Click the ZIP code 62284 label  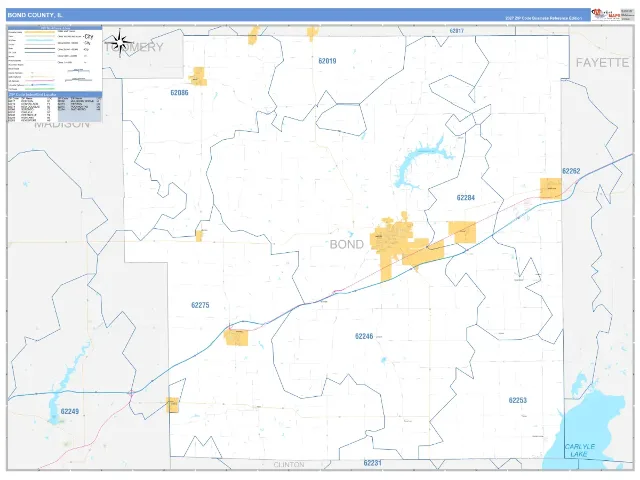pos(466,198)
